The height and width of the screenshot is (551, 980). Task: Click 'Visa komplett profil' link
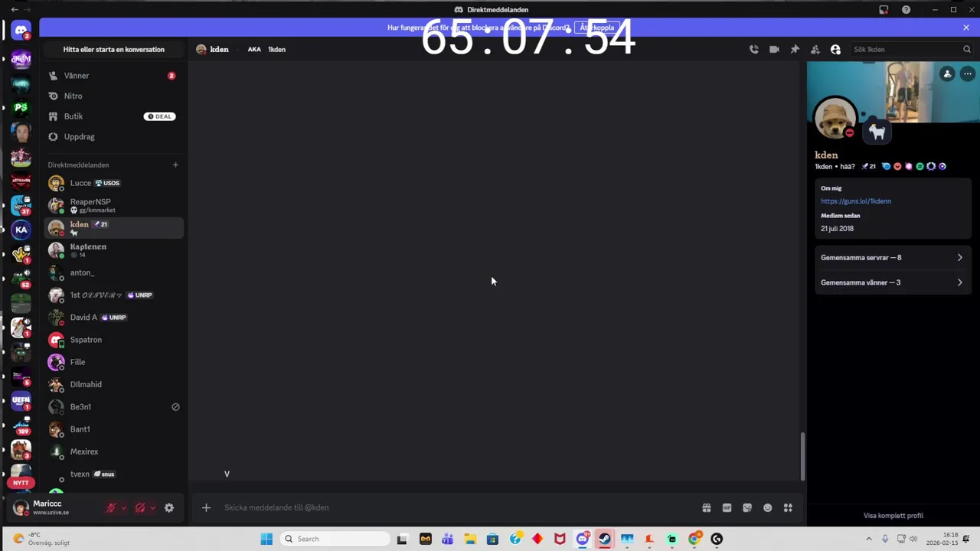tap(893, 516)
